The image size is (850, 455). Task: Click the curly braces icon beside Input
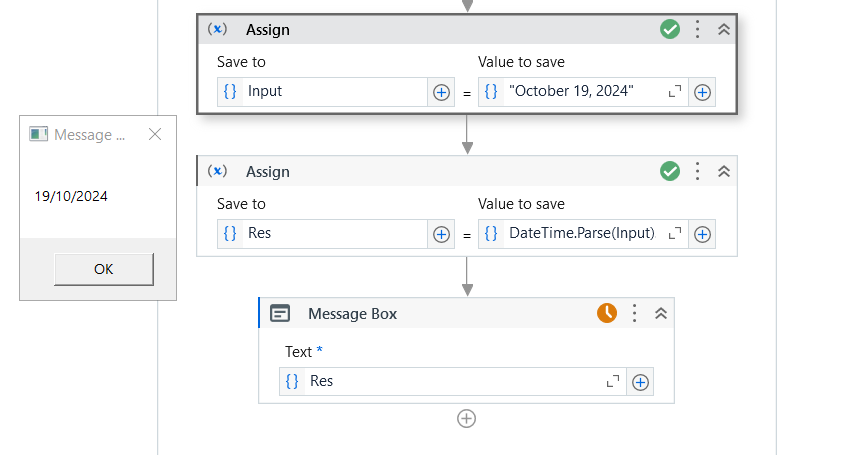(230, 91)
